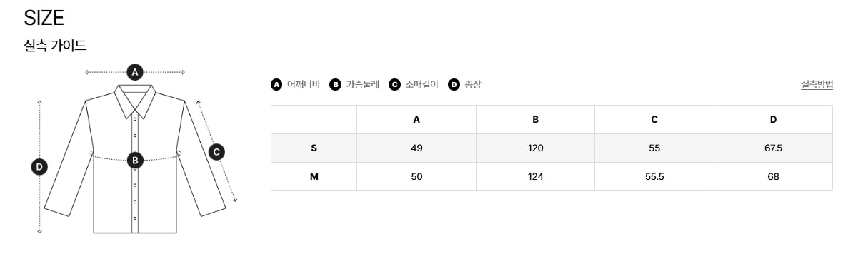Click the 실측 가이드 heading
The width and height of the screenshot is (868, 259).
(55, 46)
